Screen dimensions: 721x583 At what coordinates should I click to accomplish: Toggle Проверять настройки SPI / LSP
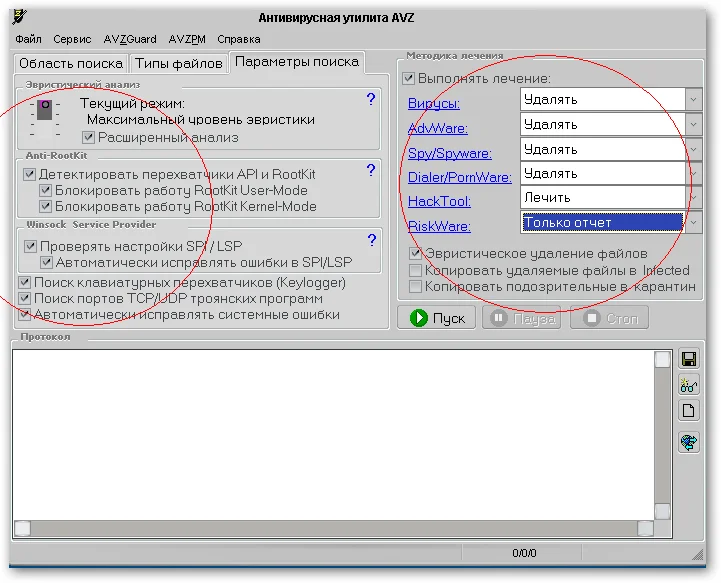click(x=30, y=246)
